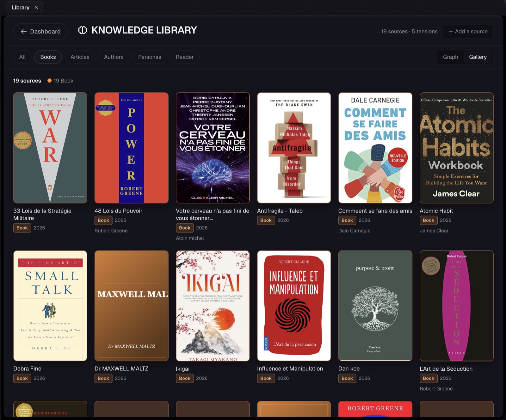Click the Book tag under Dr MAXWELL MALTZ
The width and height of the screenshot is (506, 420).
click(x=103, y=378)
